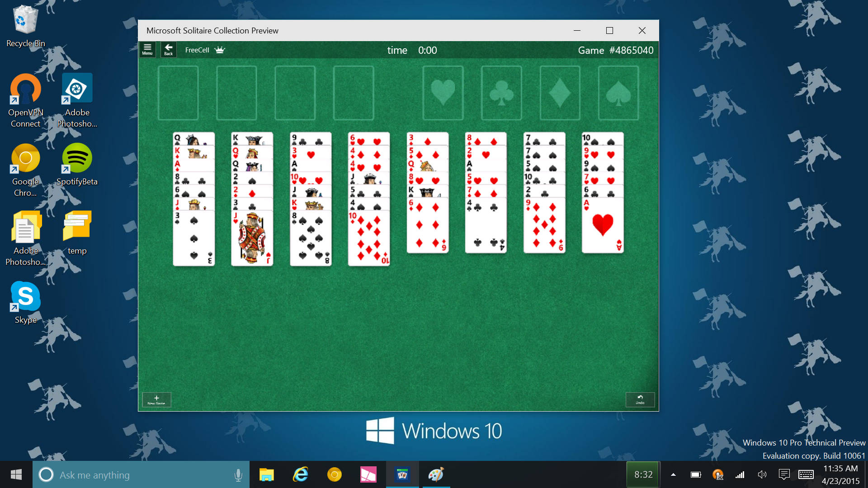Screen dimensions: 868x488
Task: Click the Back navigation icon
Action: tap(168, 50)
